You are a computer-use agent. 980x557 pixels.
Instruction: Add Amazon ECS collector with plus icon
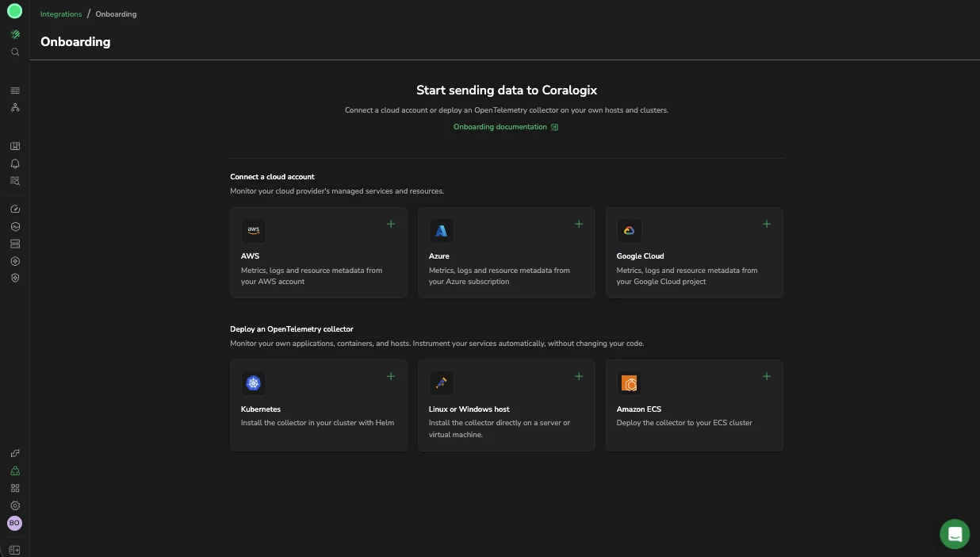767,376
